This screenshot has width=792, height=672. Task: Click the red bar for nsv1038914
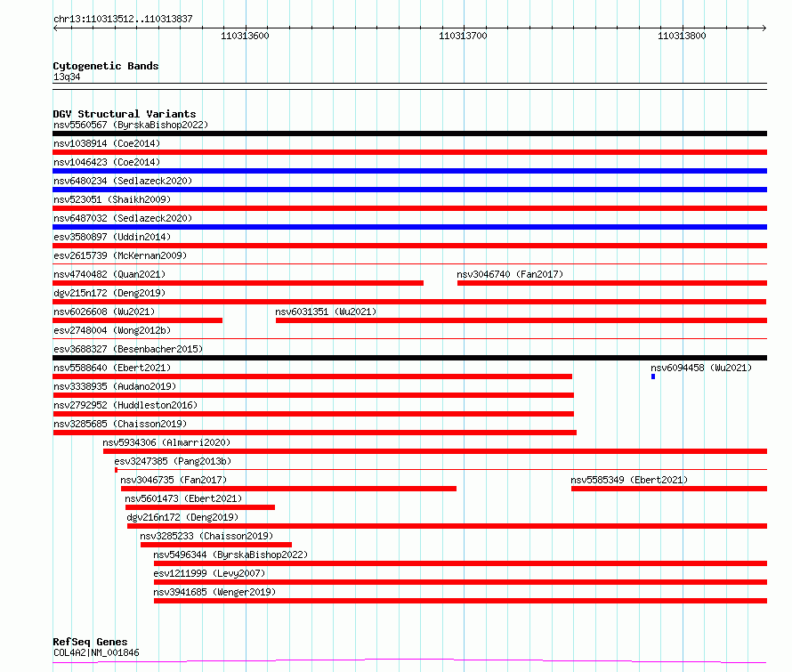(409, 152)
